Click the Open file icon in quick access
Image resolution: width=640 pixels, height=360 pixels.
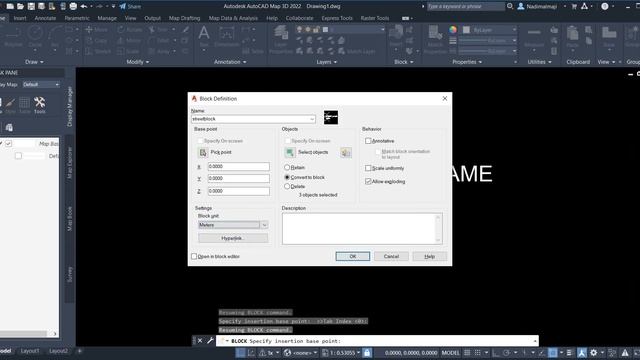pos(20,7)
